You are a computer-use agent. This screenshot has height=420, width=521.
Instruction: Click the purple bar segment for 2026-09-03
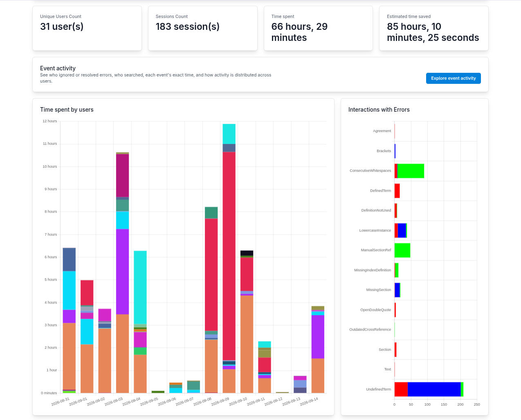(x=122, y=272)
